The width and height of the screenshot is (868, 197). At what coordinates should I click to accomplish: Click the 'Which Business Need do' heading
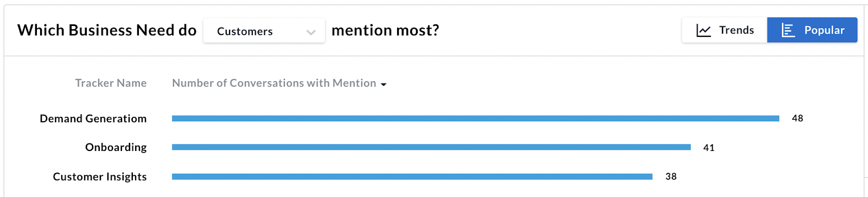click(x=107, y=30)
